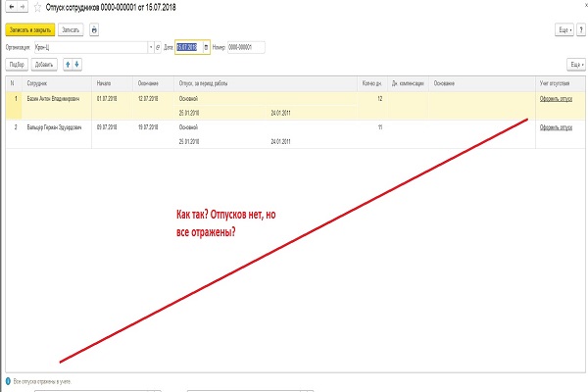This screenshot has height=392, width=588.
Task: Move row down with down arrow button
Action: (x=76, y=64)
